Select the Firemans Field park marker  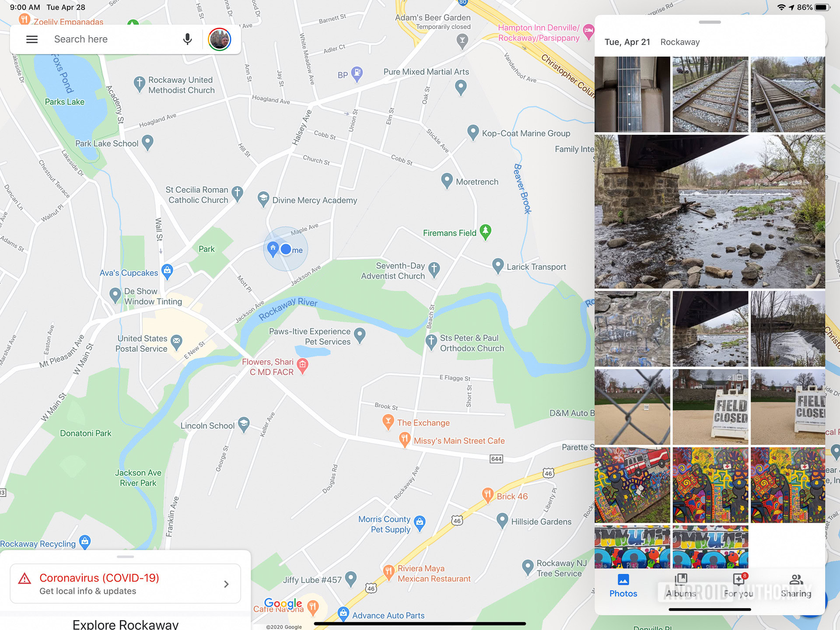(485, 232)
